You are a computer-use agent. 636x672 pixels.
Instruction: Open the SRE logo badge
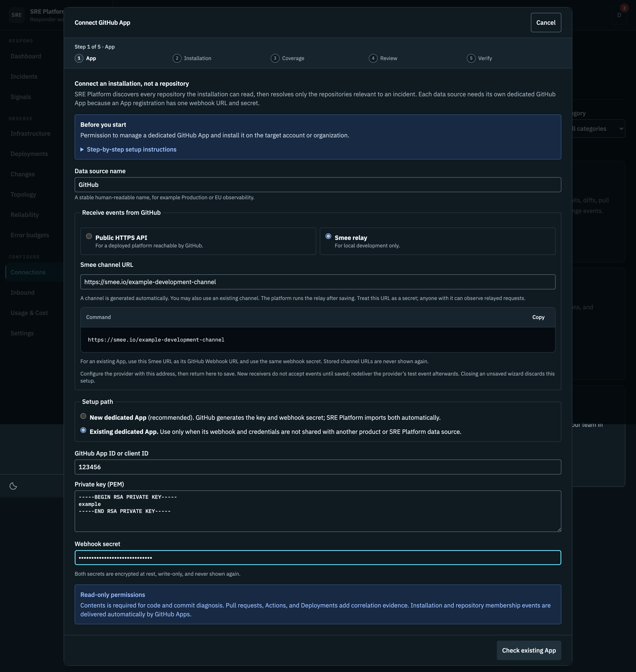[17, 15]
